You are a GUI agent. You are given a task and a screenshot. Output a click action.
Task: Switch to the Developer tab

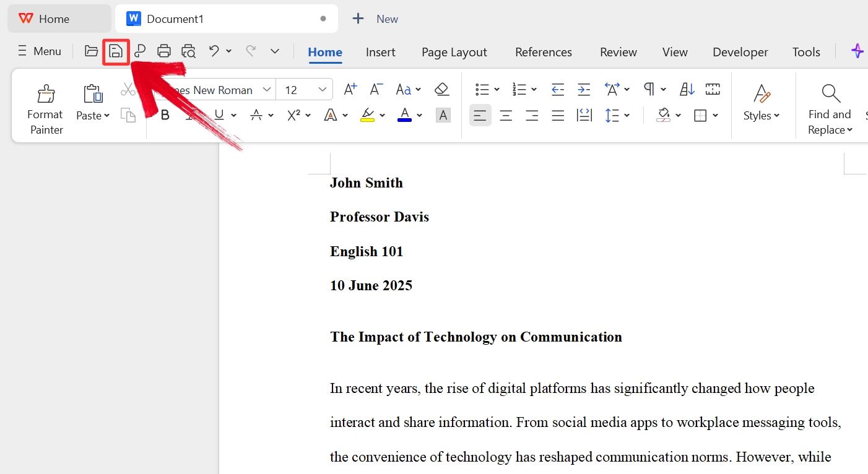tap(740, 52)
